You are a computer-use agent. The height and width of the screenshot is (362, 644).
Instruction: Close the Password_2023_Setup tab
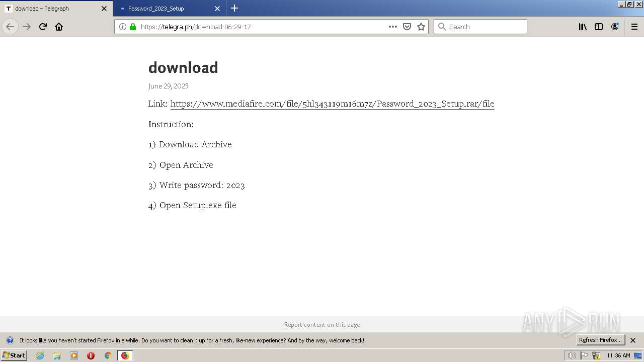pyautogui.click(x=217, y=9)
